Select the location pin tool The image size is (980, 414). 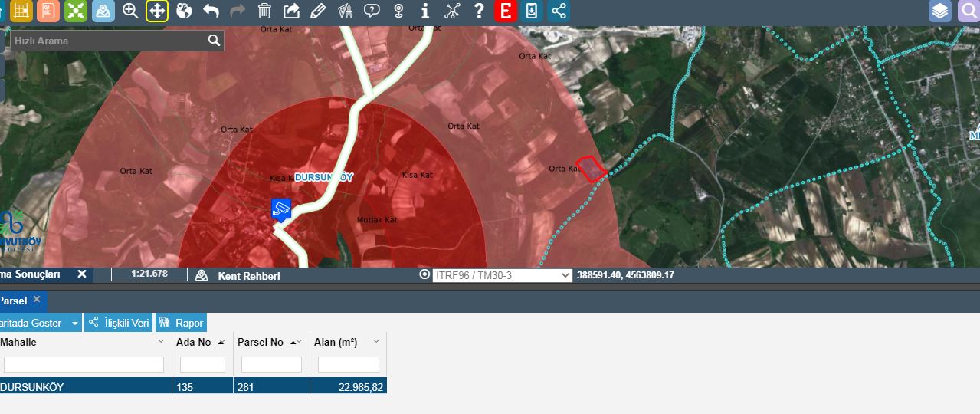click(x=398, y=11)
